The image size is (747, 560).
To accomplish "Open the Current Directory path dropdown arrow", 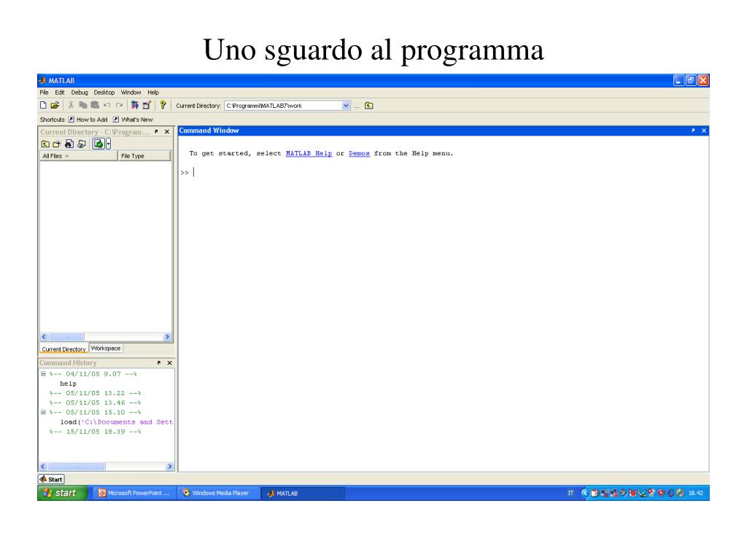I will [x=346, y=106].
